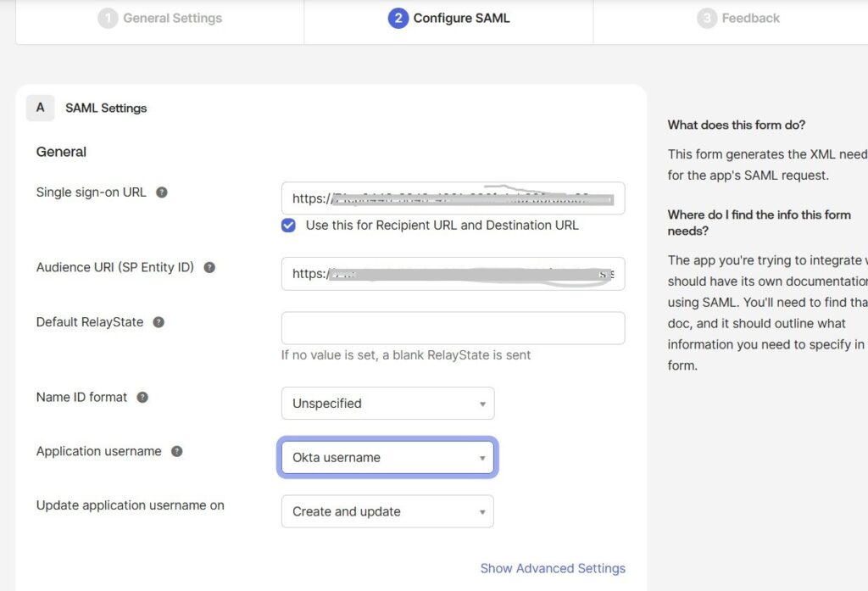The width and height of the screenshot is (868, 591).
Task: Uncheck Use this for Recipient URL checkbox
Action: [x=289, y=226]
